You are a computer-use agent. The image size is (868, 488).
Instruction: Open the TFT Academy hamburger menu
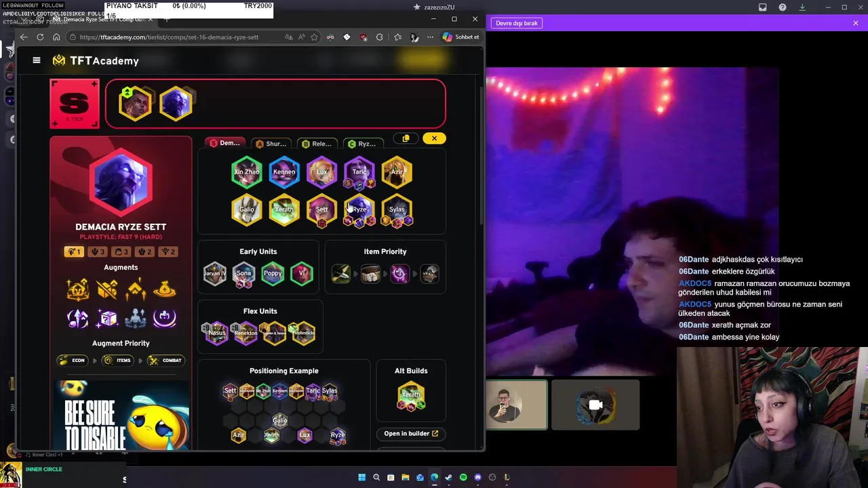click(37, 60)
